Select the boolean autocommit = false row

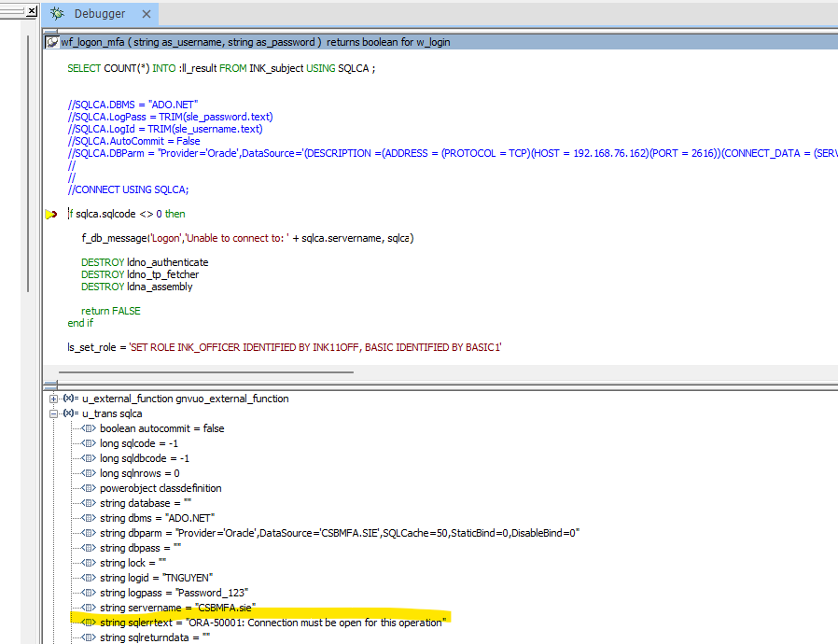click(x=162, y=428)
